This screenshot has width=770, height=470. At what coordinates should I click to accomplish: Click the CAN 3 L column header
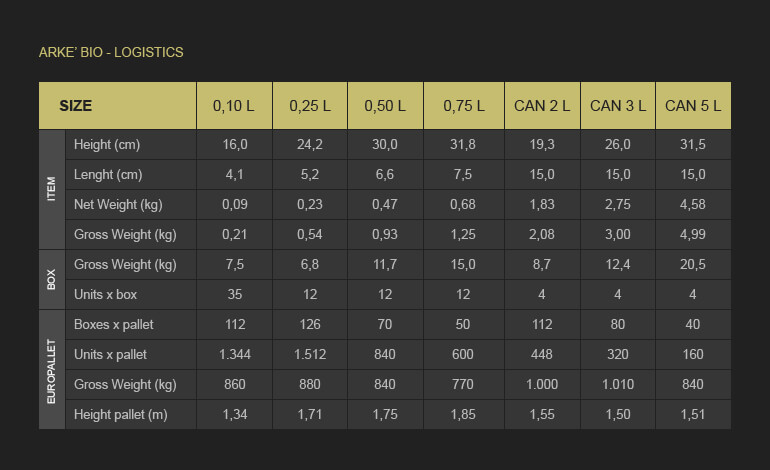point(618,106)
